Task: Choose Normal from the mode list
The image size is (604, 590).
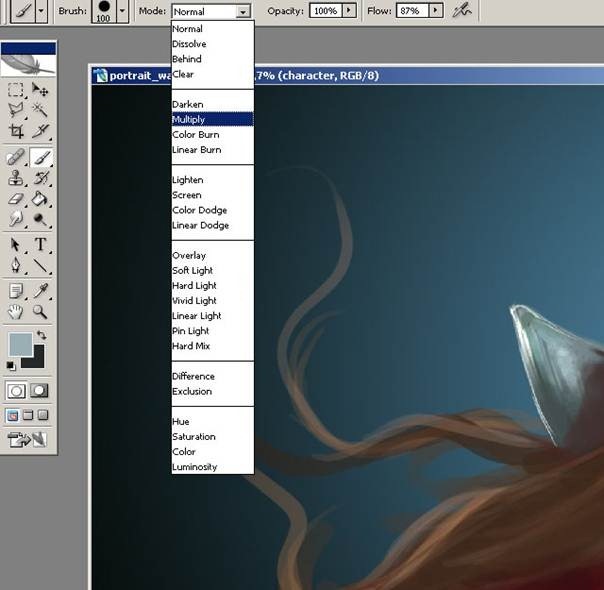Action: 213,29
